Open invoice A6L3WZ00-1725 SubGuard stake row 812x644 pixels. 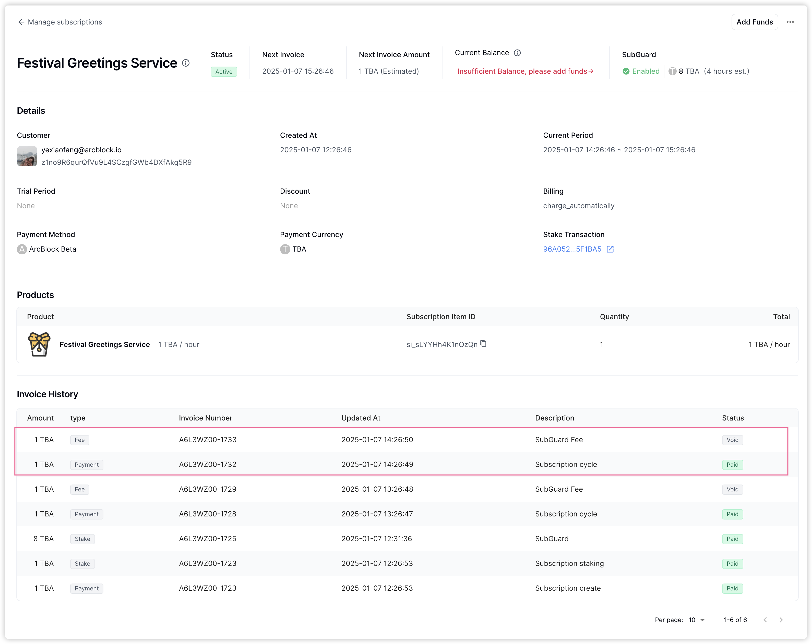point(208,539)
